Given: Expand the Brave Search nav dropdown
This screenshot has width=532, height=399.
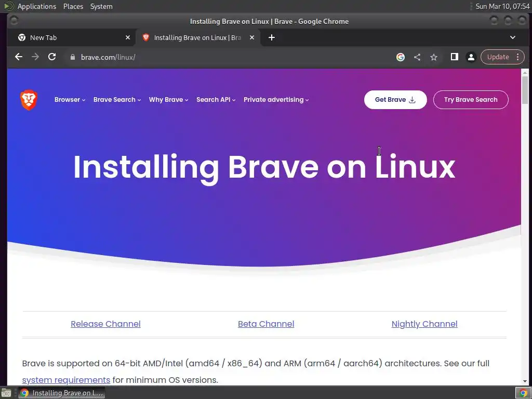Looking at the screenshot, I should tap(117, 100).
